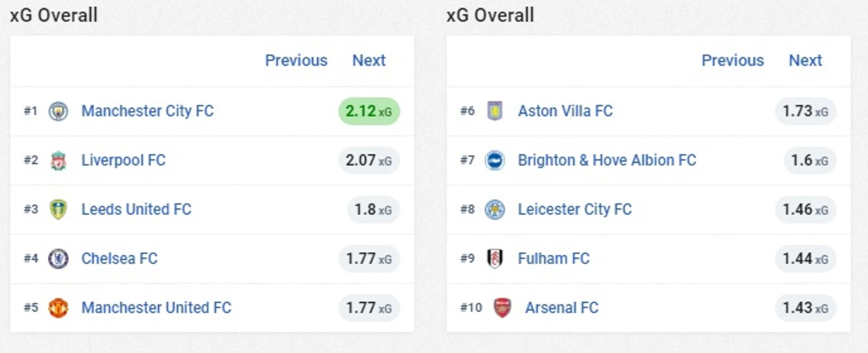
Task: Click the Leicester City FC crest icon
Action: coord(495,210)
